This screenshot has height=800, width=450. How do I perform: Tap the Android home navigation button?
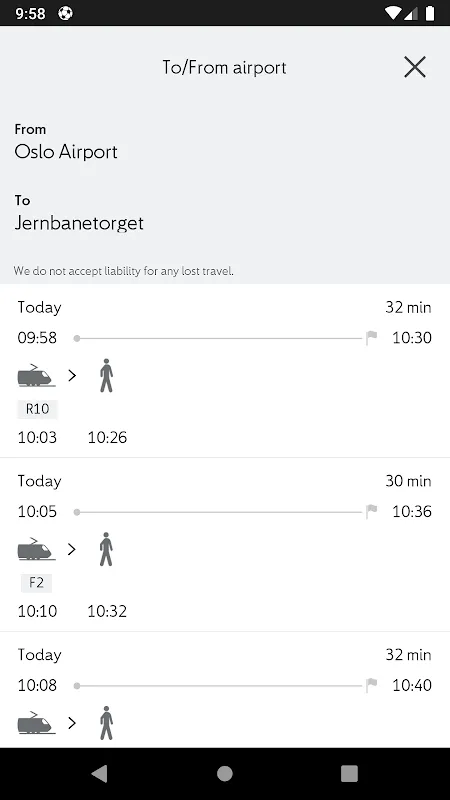tap(224, 773)
